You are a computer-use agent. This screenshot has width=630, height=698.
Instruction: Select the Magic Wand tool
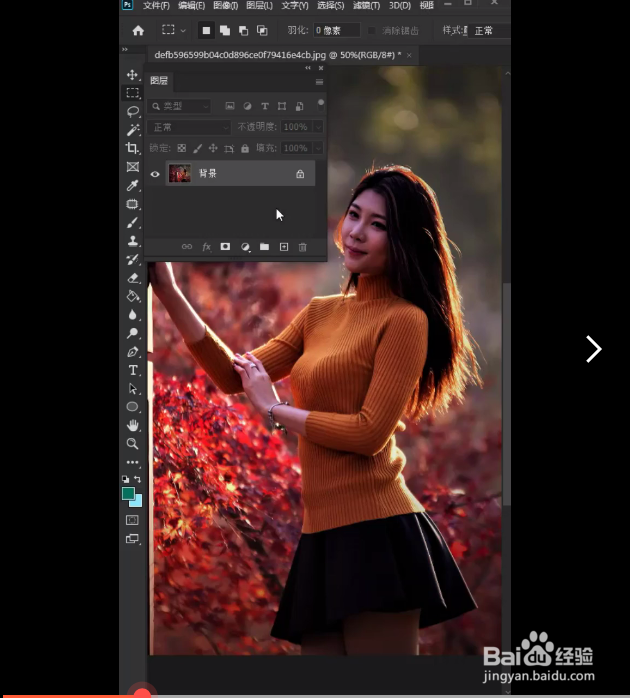[x=132, y=130]
